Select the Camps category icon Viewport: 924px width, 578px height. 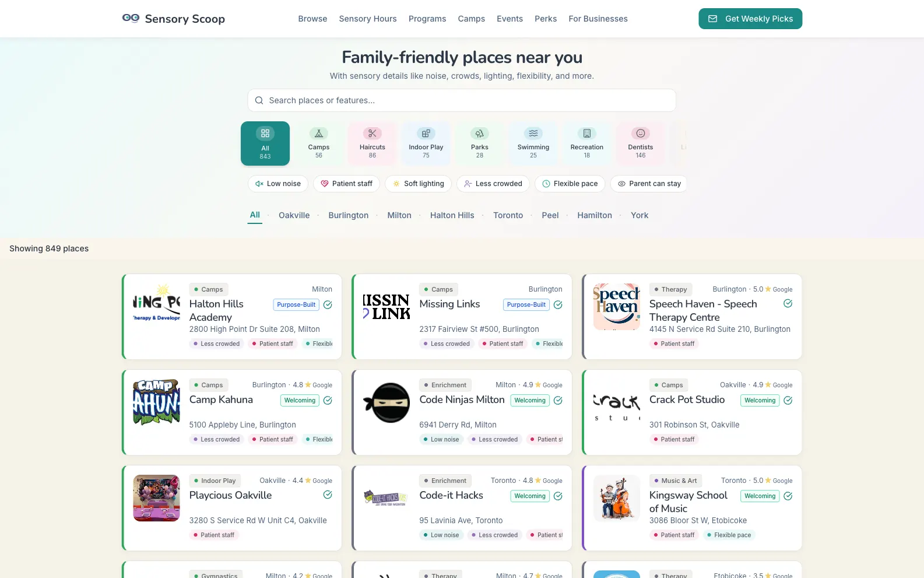[319, 134]
